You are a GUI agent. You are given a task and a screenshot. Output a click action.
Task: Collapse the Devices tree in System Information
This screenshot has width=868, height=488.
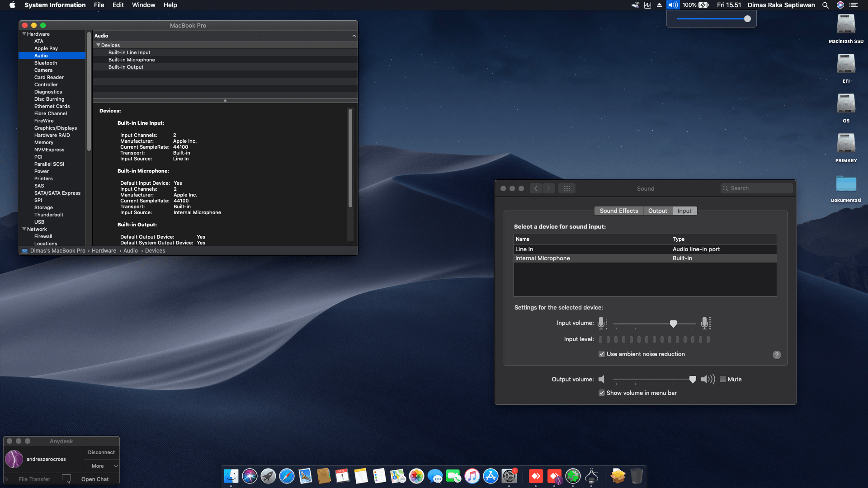pyautogui.click(x=99, y=45)
